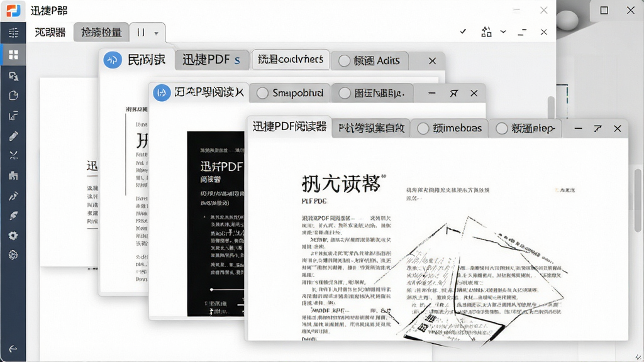Close the middle reader window

474,93
